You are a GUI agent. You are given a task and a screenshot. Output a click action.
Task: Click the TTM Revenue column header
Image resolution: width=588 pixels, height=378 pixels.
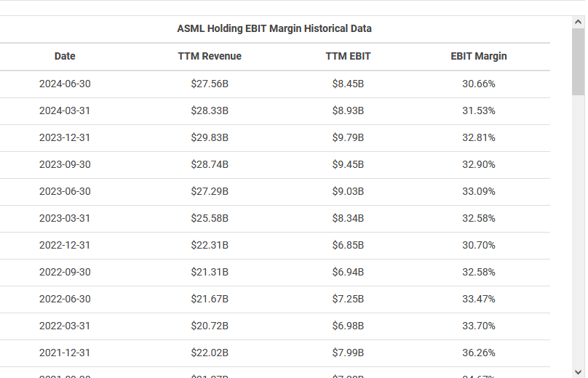click(210, 56)
